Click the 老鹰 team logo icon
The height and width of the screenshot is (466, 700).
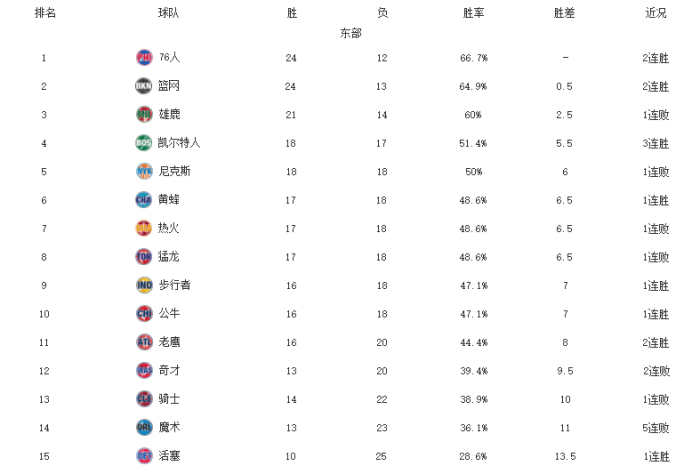(x=144, y=342)
